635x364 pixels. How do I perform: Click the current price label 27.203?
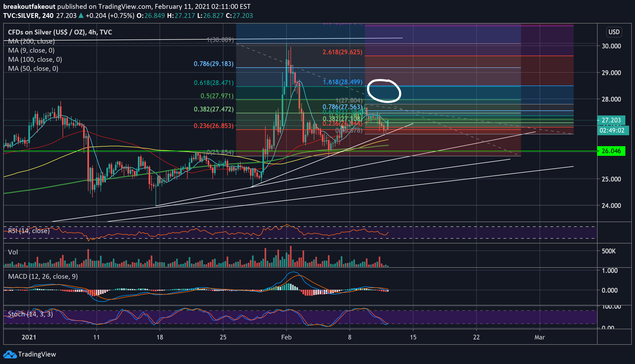pyautogui.click(x=611, y=120)
